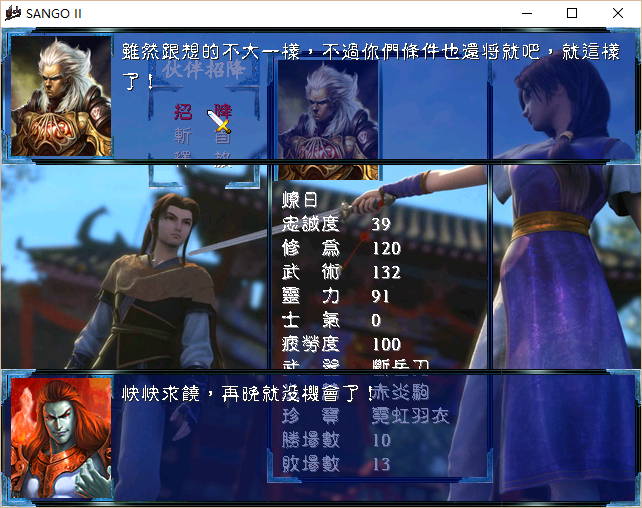Choose the 斬首 menu option
The width and height of the screenshot is (642, 508).
203,135
